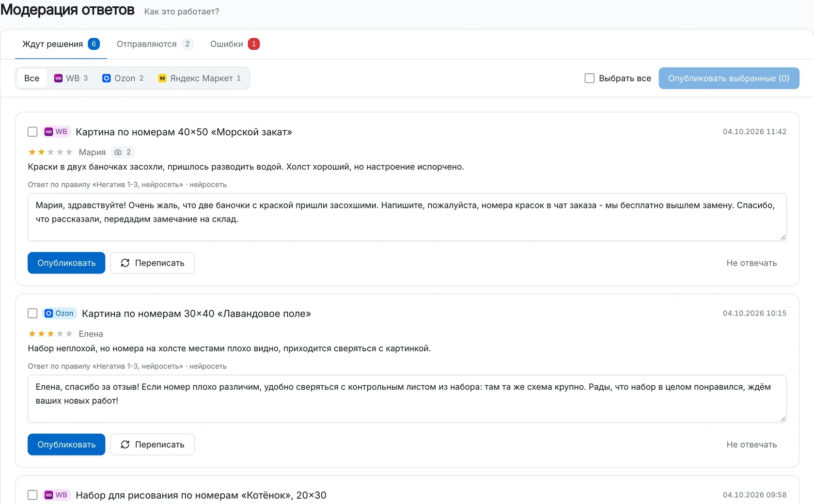Show all marketplaces with the «Все» filter
Viewport: 814px width, 504px height.
(x=32, y=78)
